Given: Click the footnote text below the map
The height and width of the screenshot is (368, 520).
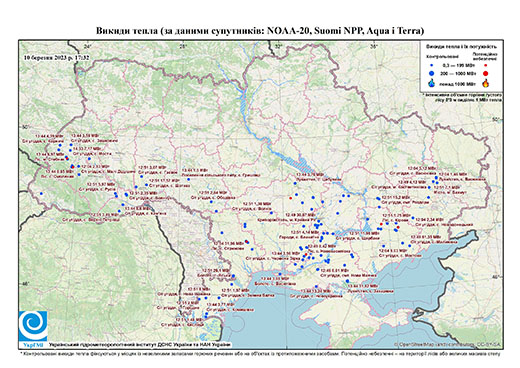Looking at the screenshot, I should pos(260,353).
